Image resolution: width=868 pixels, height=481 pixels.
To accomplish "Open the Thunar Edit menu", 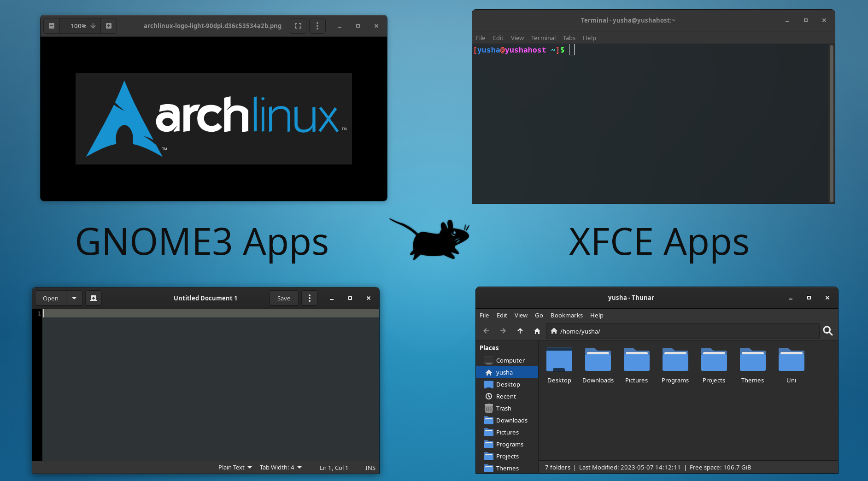I will 502,315.
